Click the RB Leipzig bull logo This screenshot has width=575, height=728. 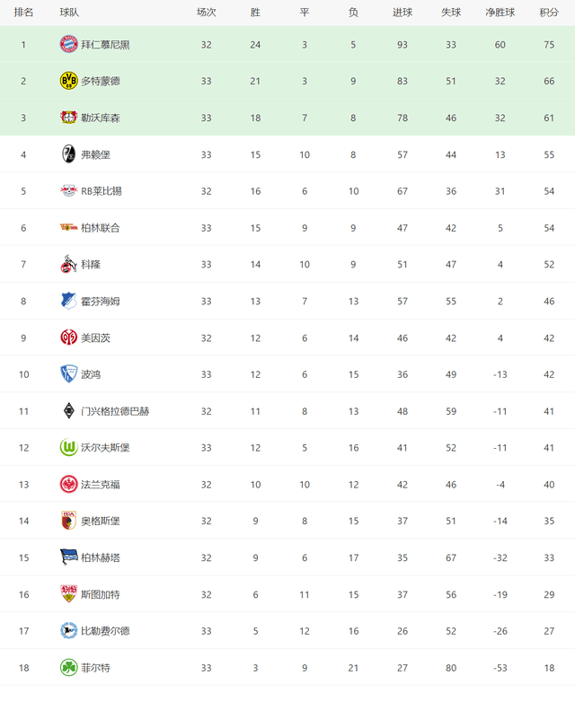tap(68, 191)
